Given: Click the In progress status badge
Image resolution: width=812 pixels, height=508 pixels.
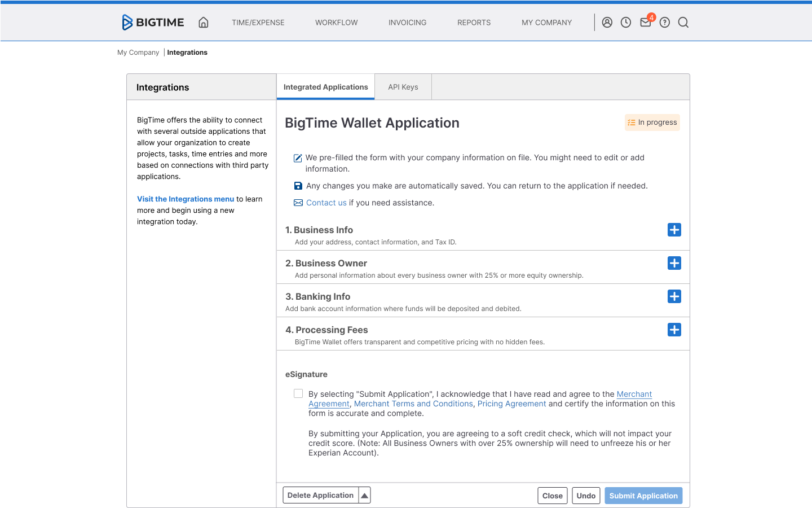Looking at the screenshot, I should point(652,122).
